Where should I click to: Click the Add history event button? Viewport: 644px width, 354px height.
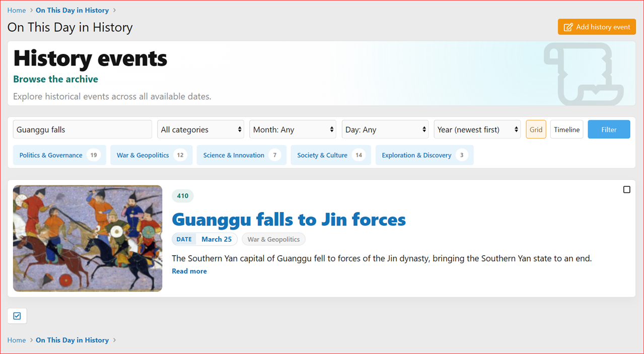[596, 27]
